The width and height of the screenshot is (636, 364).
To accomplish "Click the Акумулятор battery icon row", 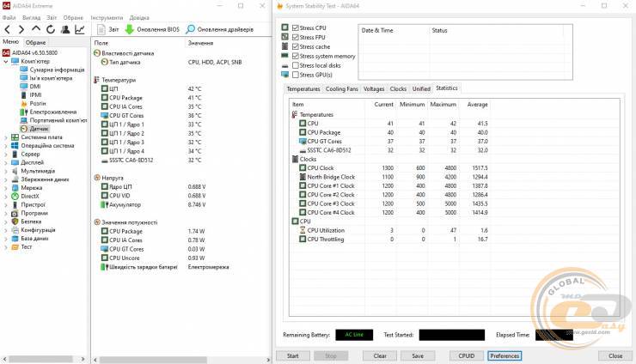I will (104, 204).
